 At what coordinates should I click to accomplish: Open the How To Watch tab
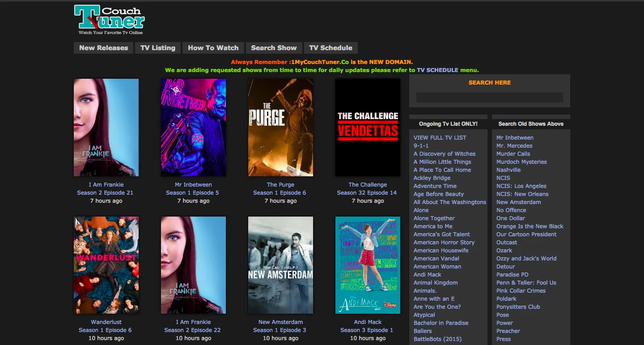point(213,48)
